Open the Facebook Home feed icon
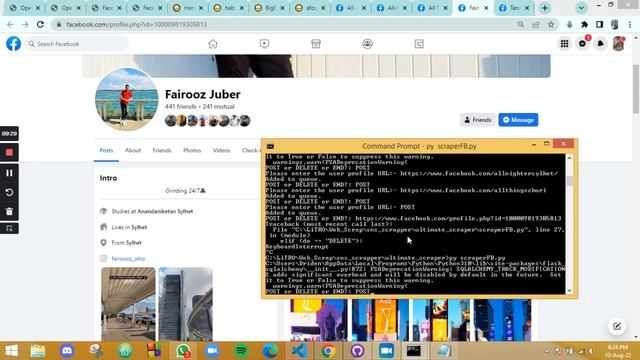Screen dimensions: 640x360 213,44
